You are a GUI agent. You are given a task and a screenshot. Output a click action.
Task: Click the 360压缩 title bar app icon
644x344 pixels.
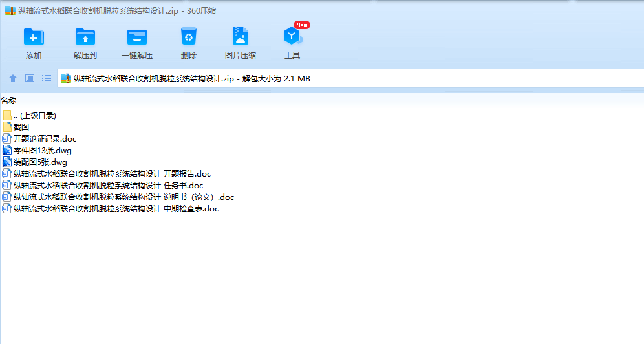coord(10,11)
